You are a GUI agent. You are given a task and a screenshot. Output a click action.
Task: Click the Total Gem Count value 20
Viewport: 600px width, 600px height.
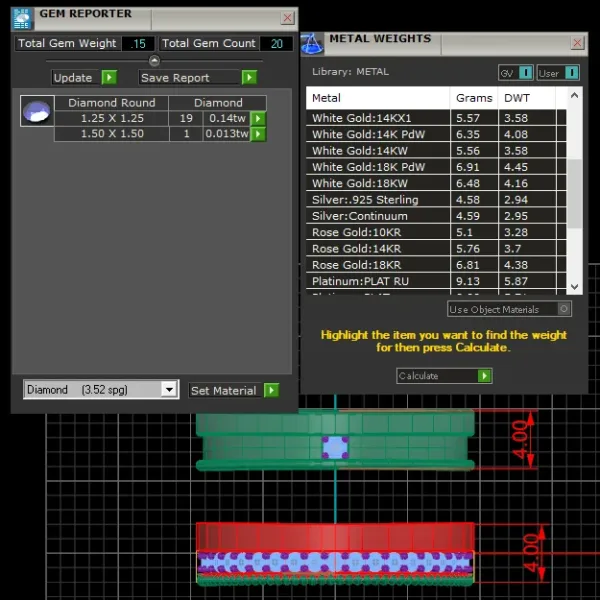point(276,44)
